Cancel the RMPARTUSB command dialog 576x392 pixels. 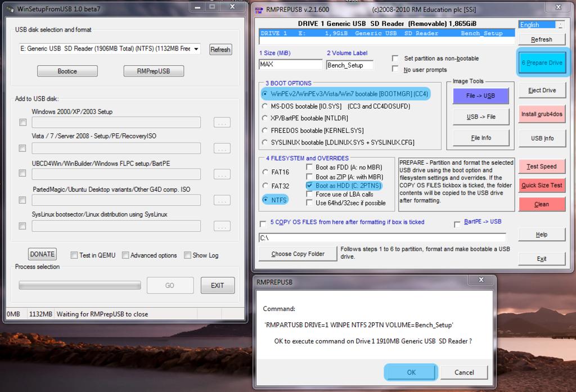point(464,372)
